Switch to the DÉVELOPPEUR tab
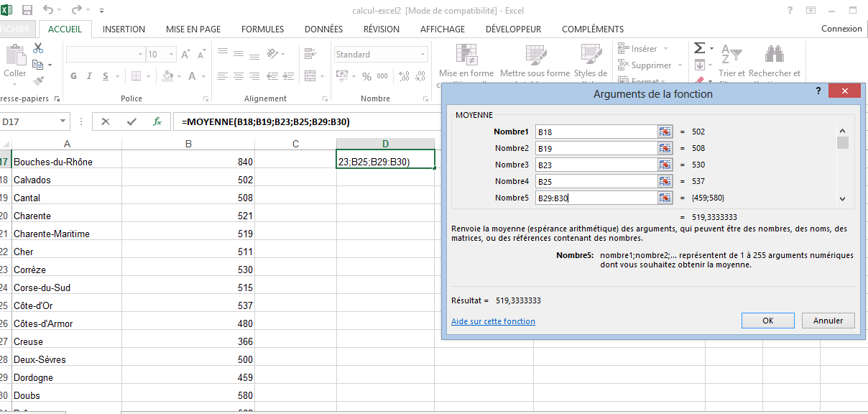This screenshot has width=868, height=414. (514, 29)
